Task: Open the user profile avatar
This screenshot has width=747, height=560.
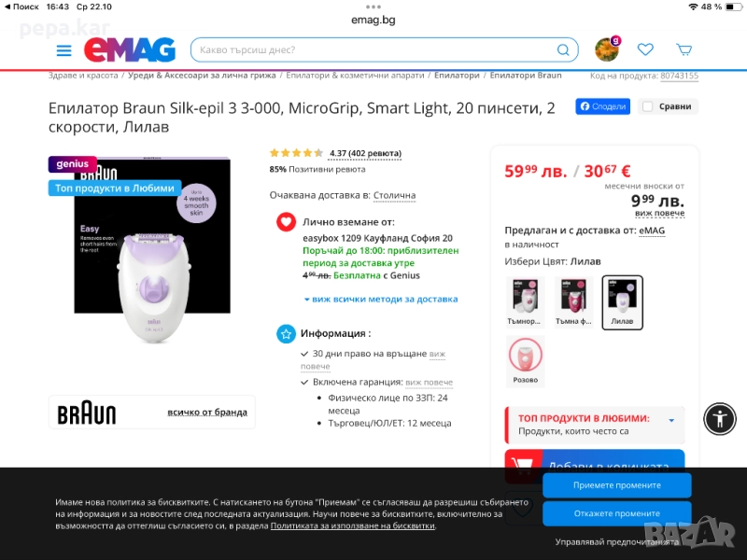Action: pos(608,49)
